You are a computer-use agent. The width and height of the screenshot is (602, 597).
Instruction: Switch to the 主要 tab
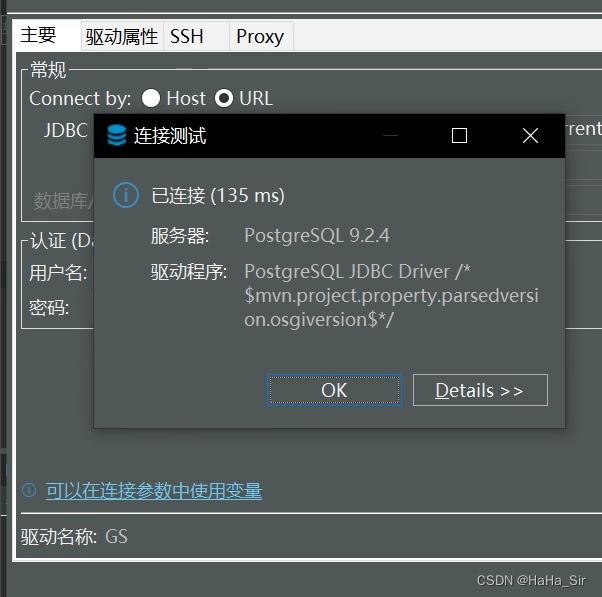[46, 35]
